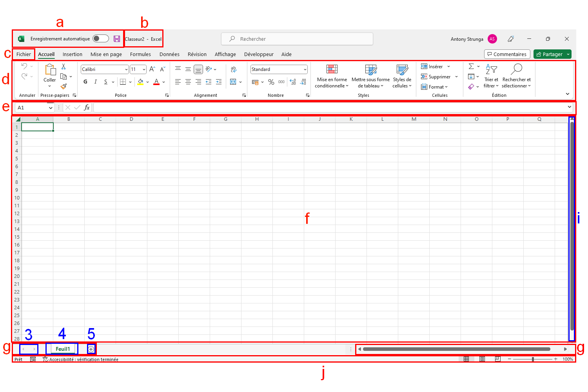Click the Commentaires button
The width and height of the screenshot is (588, 392).
click(507, 54)
